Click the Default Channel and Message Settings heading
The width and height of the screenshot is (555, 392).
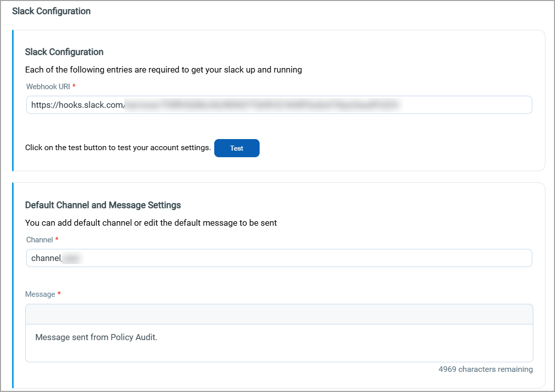(x=103, y=205)
